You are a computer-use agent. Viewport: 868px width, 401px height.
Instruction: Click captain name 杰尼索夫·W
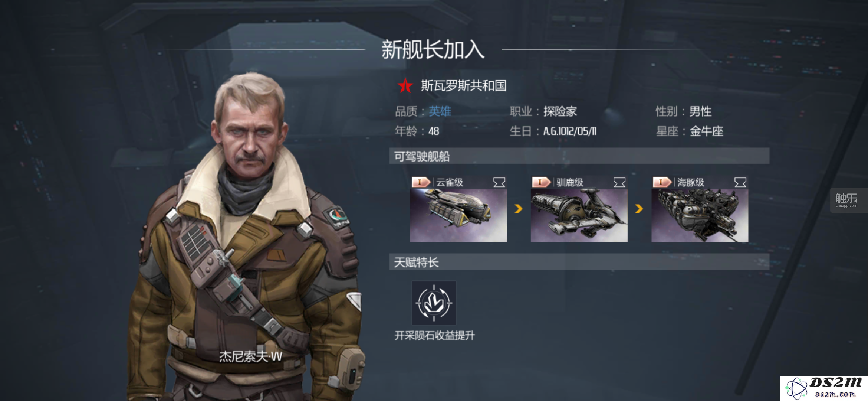251,357
